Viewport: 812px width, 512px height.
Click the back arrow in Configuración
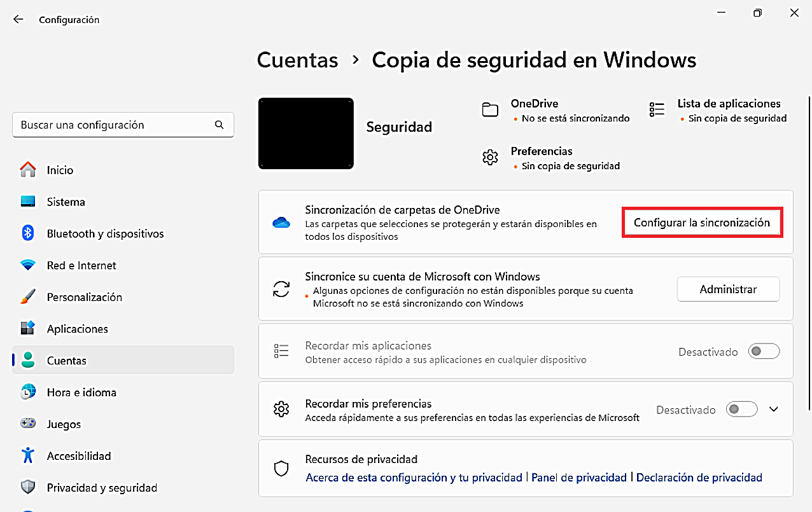pyautogui.click(x=18, y=20)
